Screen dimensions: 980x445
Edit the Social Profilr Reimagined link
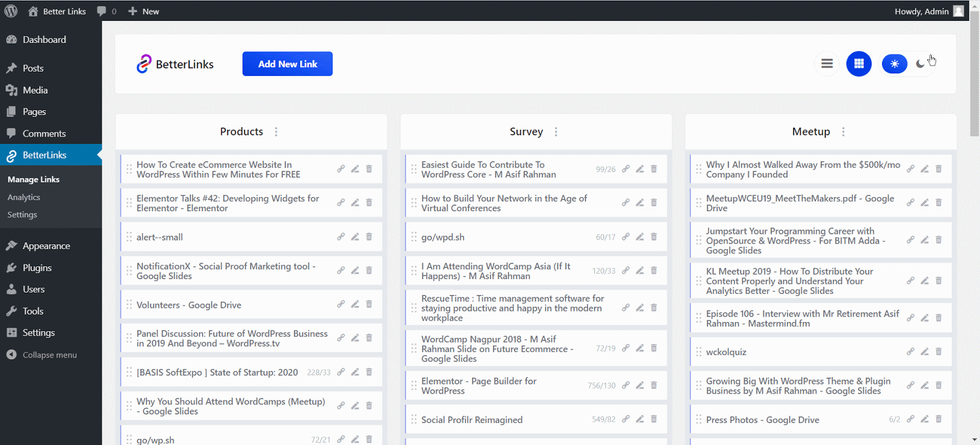pos(639,419)
